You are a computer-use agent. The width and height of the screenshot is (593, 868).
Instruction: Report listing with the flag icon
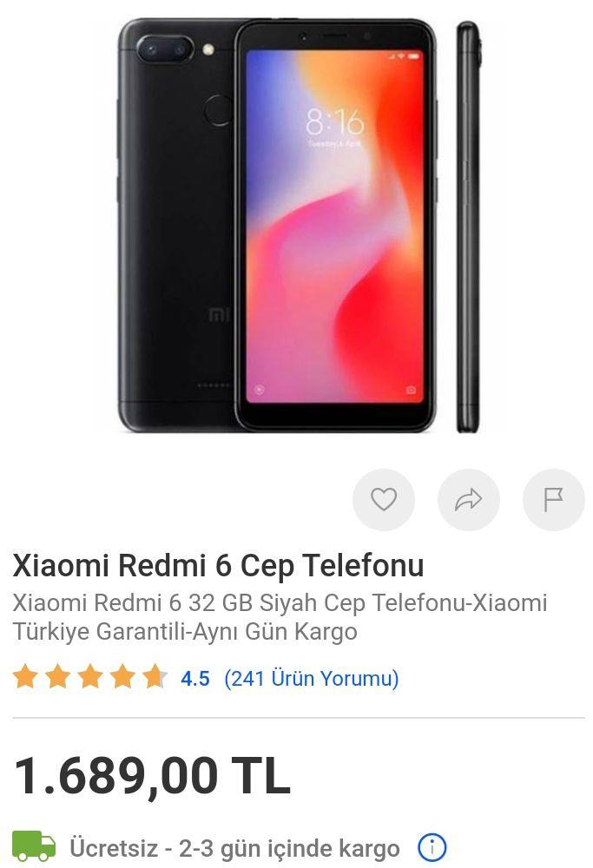(554, 499)
